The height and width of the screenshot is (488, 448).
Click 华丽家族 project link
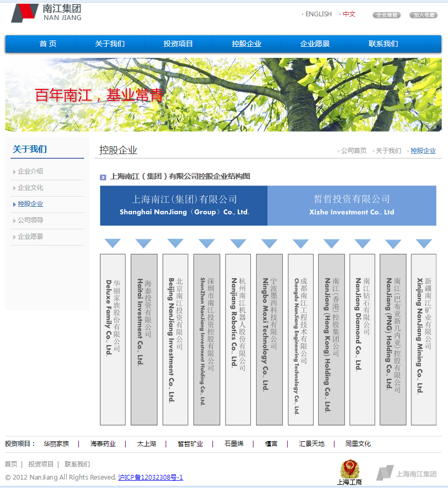(56, 444)
